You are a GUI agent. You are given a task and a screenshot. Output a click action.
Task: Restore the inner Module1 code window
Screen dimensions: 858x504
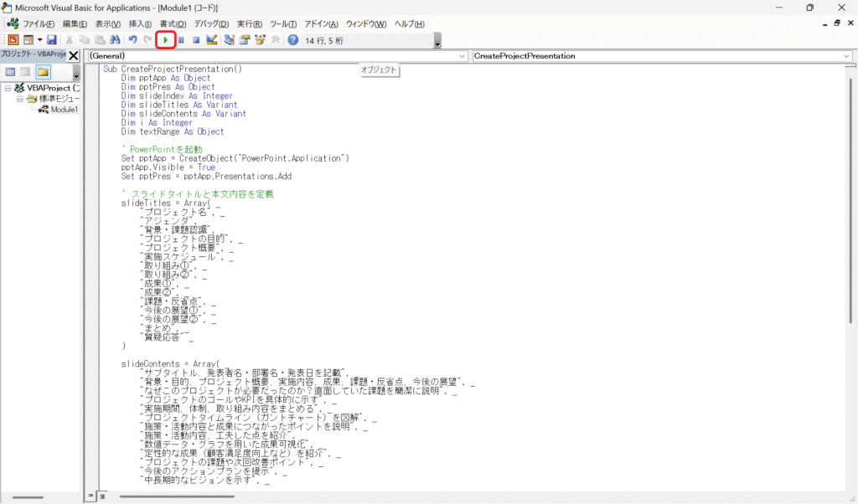pos(837,23)
